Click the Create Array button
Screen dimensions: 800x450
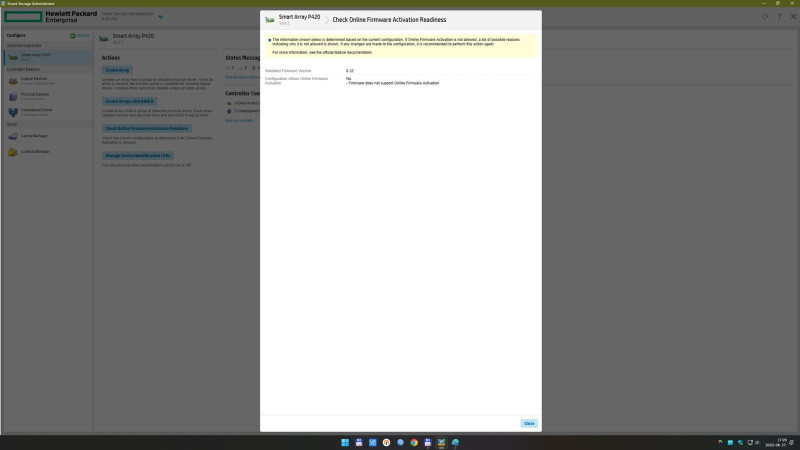pos(117,70)
